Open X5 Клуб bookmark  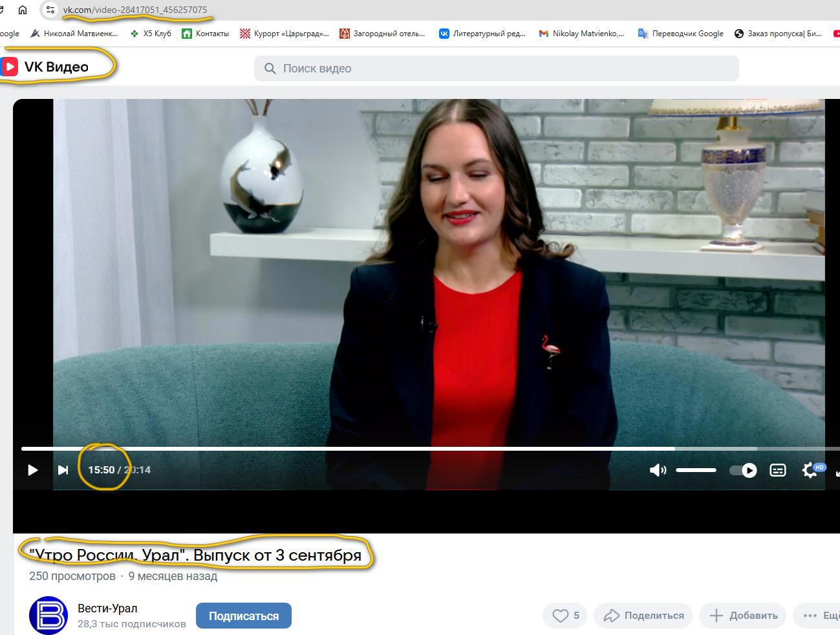click(x=151, y=34)
